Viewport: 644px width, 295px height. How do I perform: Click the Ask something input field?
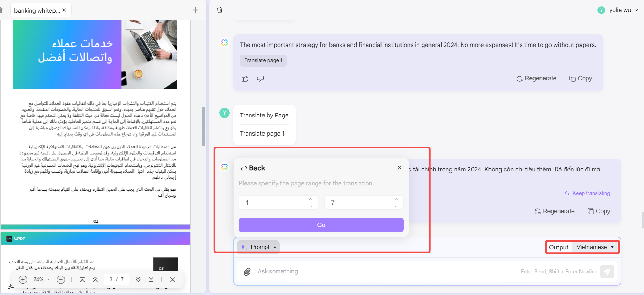coord(386,271)
